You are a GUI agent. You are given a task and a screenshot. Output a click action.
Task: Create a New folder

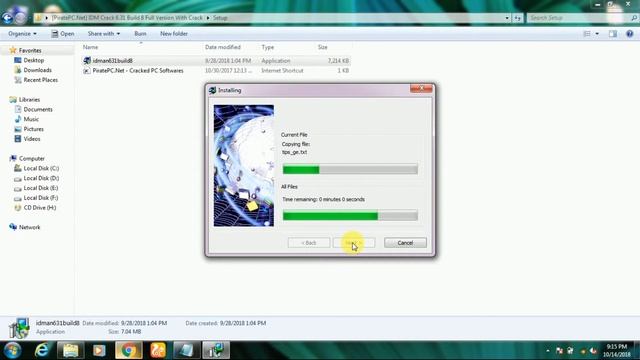[174, 33]
